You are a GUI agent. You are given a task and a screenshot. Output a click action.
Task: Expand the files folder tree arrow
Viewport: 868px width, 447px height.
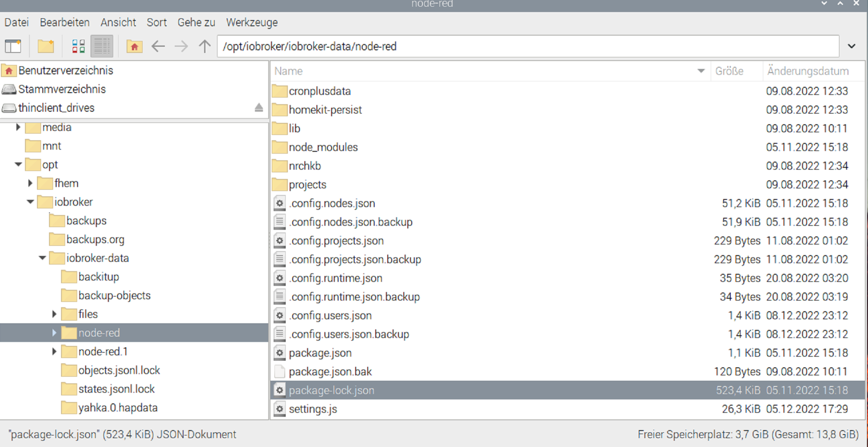(54, 314)
